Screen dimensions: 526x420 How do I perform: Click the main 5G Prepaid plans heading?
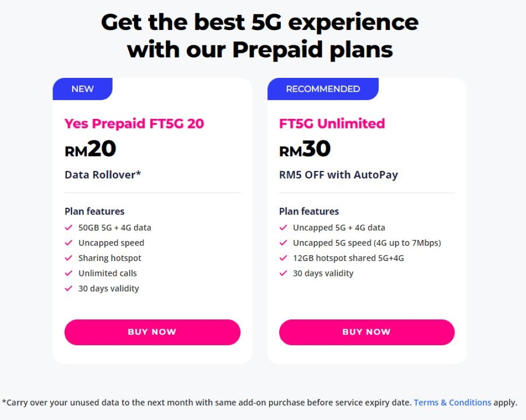[x=260, y=36]
